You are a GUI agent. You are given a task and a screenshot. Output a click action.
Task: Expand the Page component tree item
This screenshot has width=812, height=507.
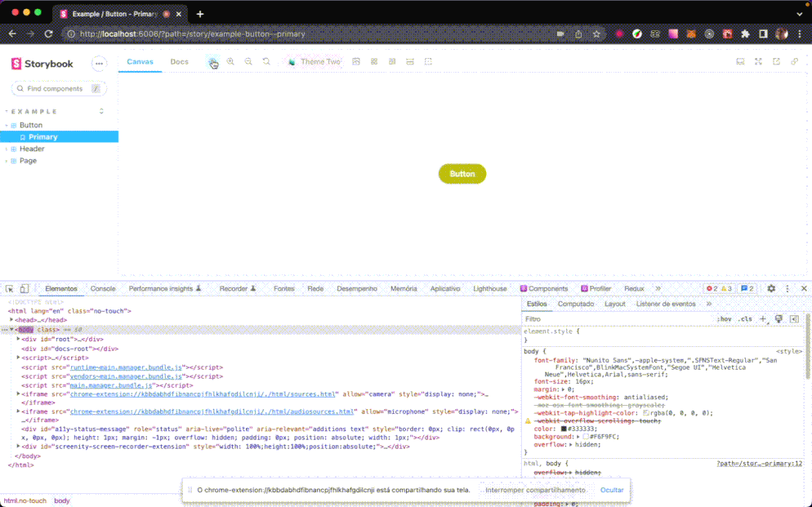pyautogui.click(x=28, y=161)
